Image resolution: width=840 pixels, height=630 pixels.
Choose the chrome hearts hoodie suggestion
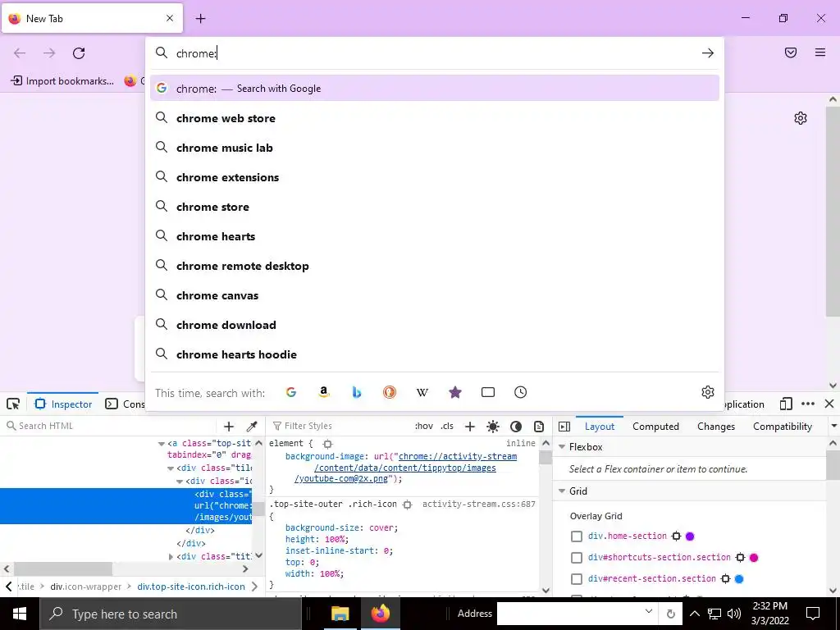tap(435, 354)
